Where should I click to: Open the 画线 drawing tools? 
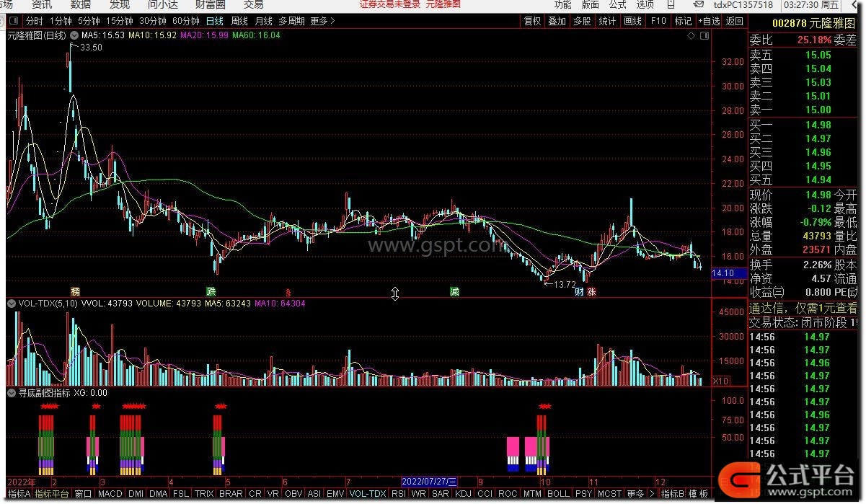click(632, 21)
